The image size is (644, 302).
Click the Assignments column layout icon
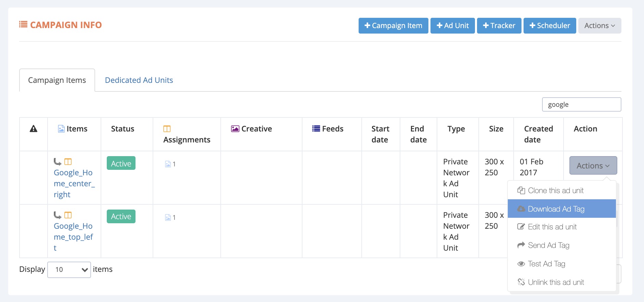click(167, 129)
